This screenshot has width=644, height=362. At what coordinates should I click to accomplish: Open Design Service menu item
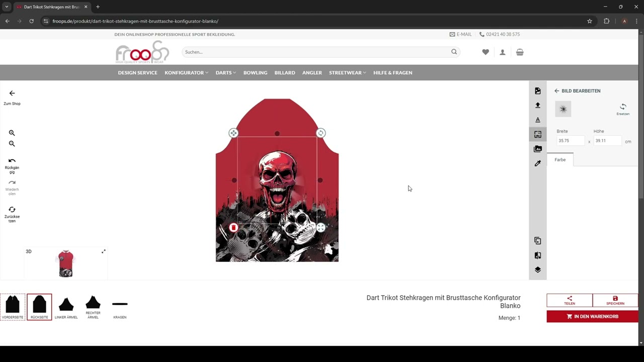[137, 73]
